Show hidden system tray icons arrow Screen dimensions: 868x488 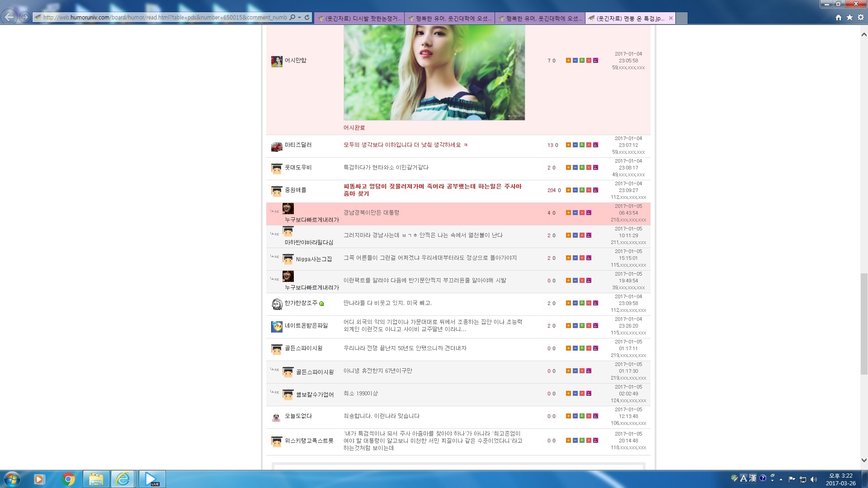coord(781,479)
